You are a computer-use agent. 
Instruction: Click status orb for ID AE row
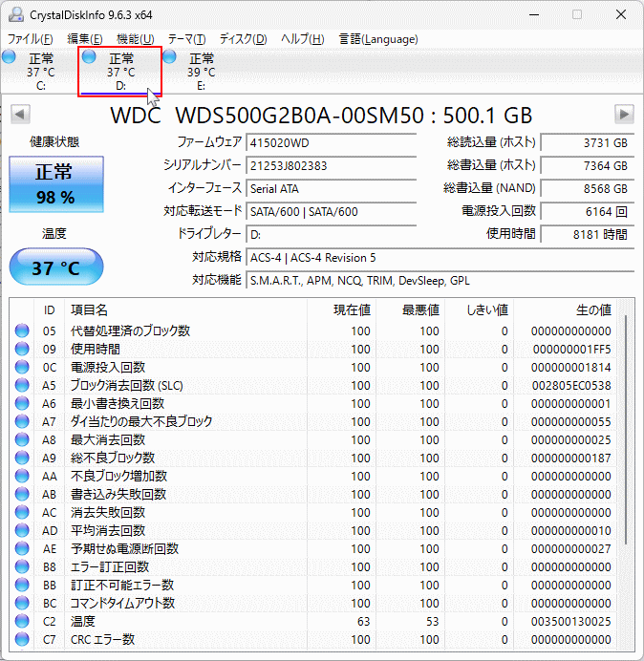(22, 548)
